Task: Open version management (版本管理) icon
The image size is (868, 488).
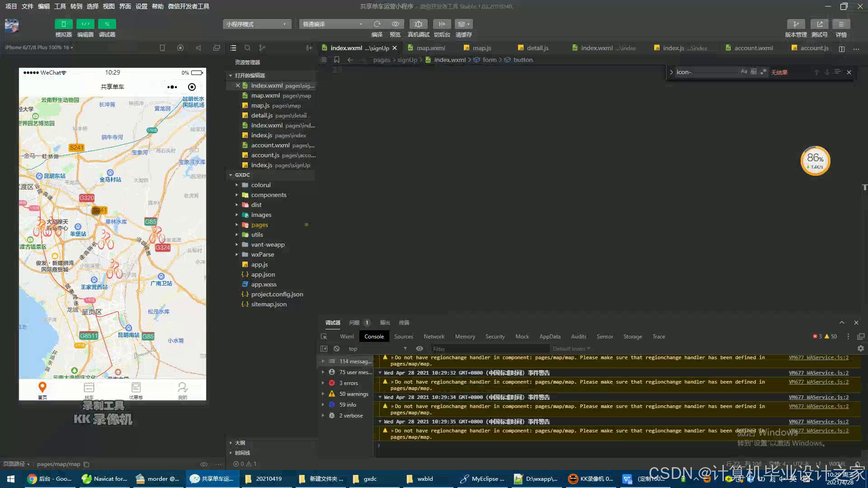Action: [x=796, y=24]
